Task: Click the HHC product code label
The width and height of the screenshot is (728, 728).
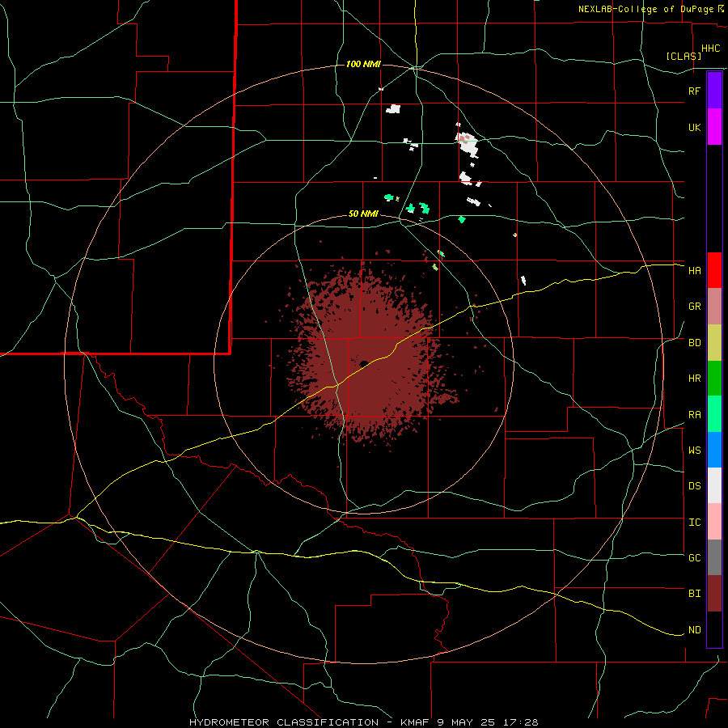Action: coord(710,49)
